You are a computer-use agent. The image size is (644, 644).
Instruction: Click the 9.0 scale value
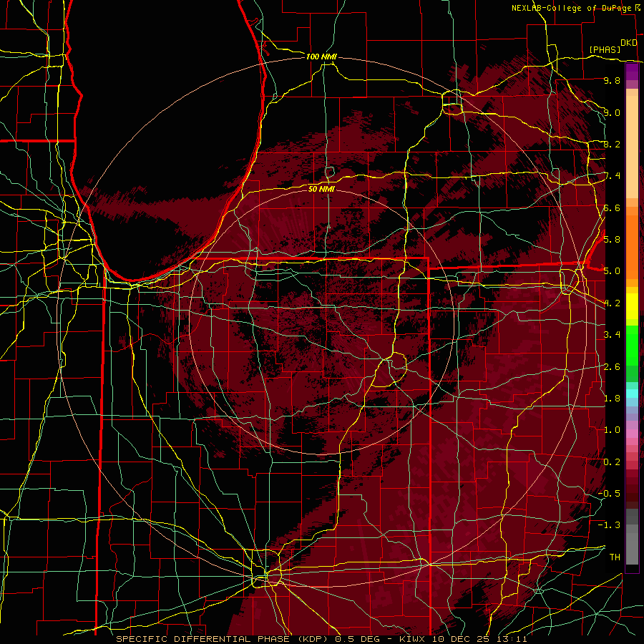point(612,112)
